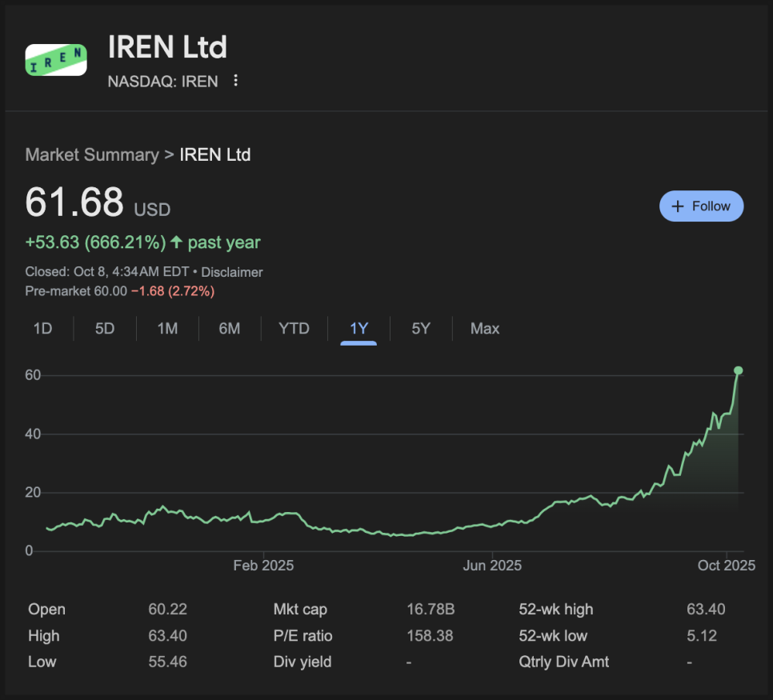Image resolution: width=773 pixels, height=700 pixels.
Task: Click the chart's latest price endpoint dot
Action: click(x=738, y=370)
